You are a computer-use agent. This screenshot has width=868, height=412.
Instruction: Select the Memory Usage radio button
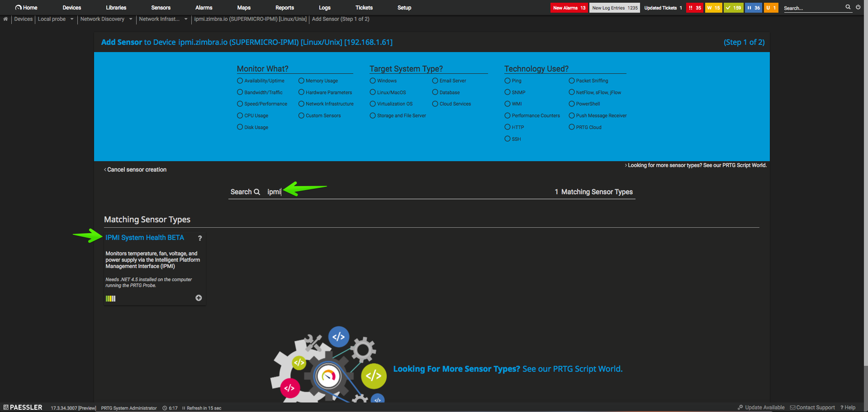[x=301, y=81]
